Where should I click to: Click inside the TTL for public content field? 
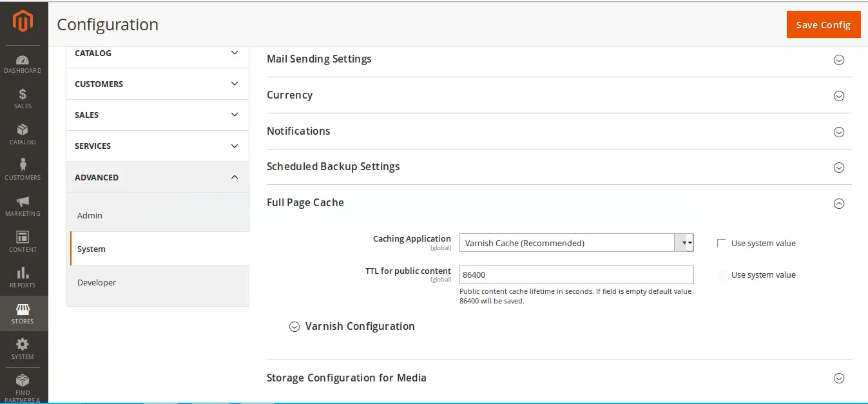576,274
